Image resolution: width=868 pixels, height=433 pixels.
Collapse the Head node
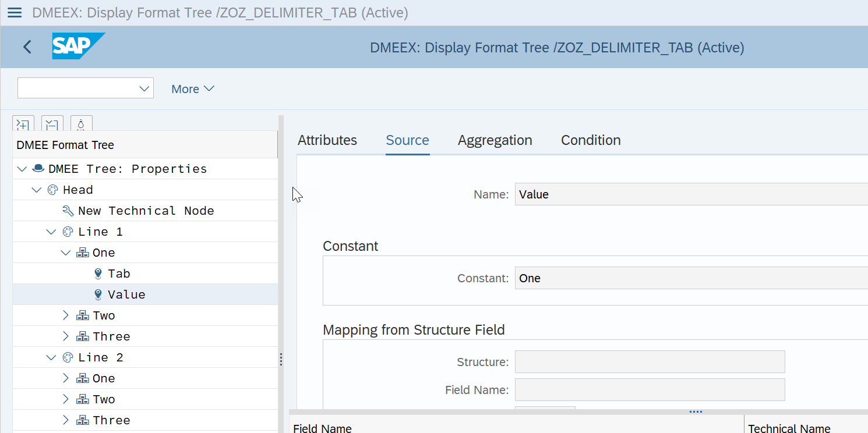(x=37, y=190)
